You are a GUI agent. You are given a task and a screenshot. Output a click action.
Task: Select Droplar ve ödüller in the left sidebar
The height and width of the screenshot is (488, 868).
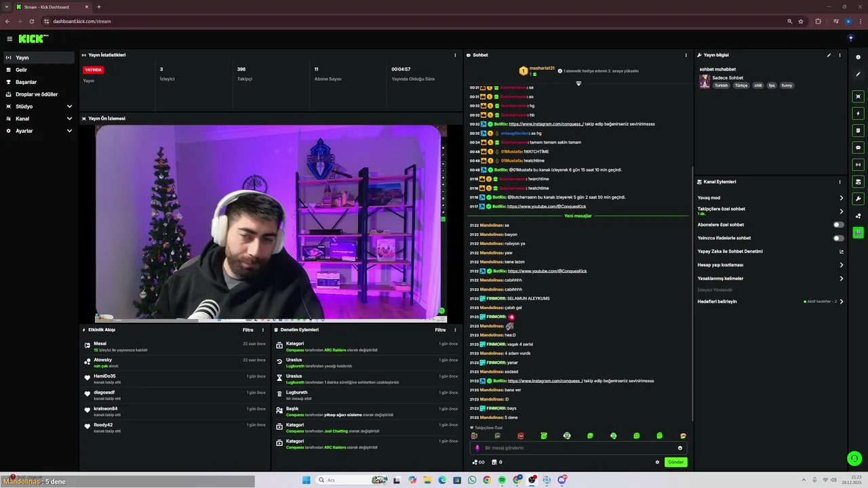coord(39,94)
